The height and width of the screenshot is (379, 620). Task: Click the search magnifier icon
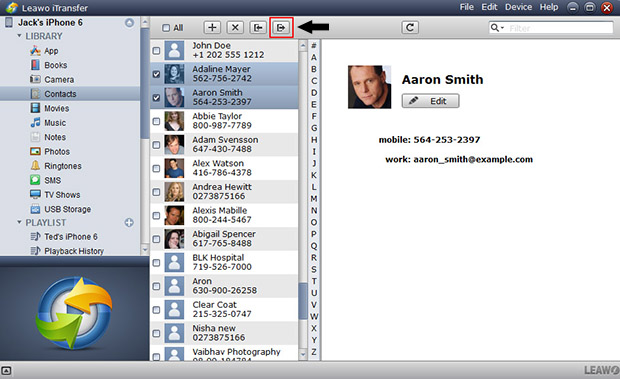pyautogui.click(x=495, y=28)
